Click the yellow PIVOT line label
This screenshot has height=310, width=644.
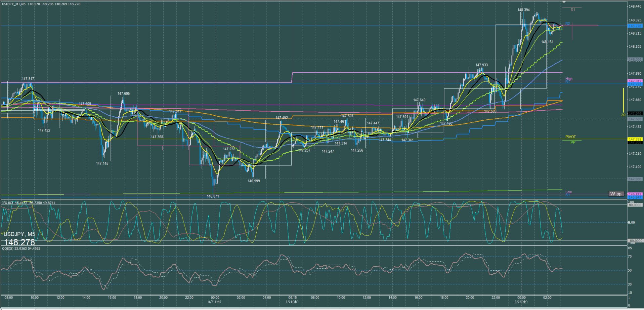(x=570, y=137)
